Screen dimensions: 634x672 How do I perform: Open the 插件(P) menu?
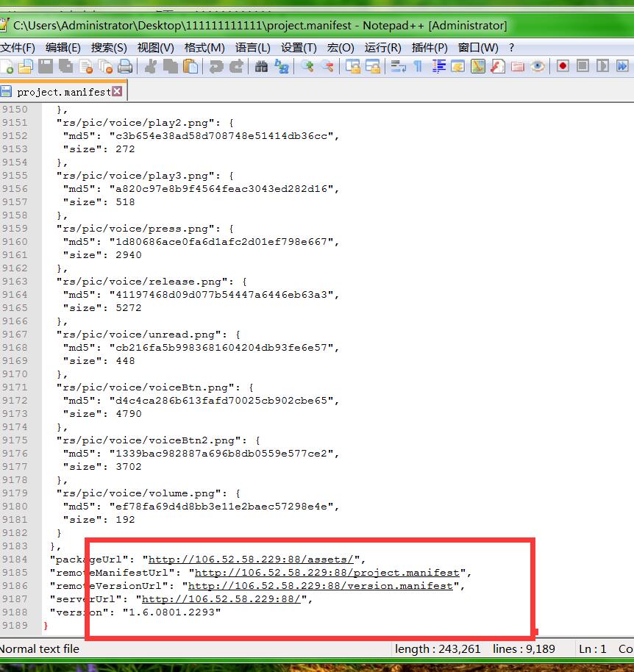coord(430,47)
